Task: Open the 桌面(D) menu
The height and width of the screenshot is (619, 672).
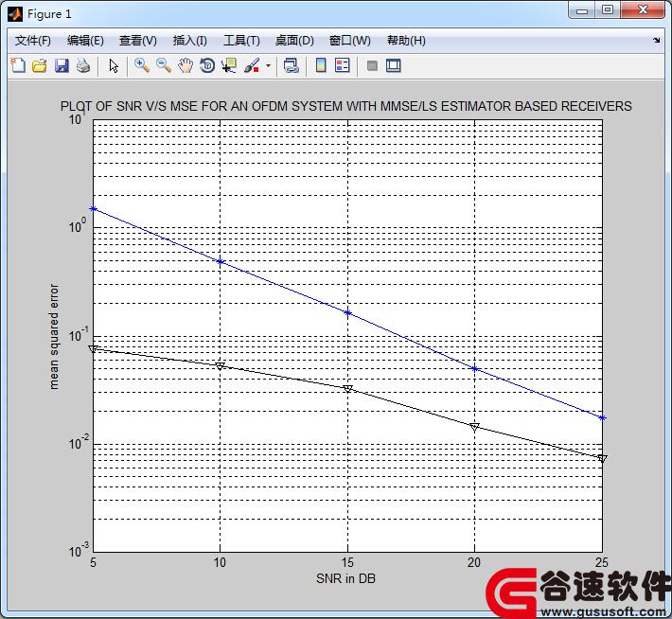Action: click(294, 41)
